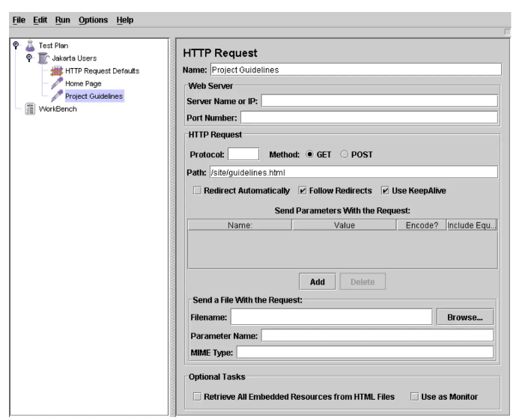Enable Redirect Automatically checkbox

[197, 191]
